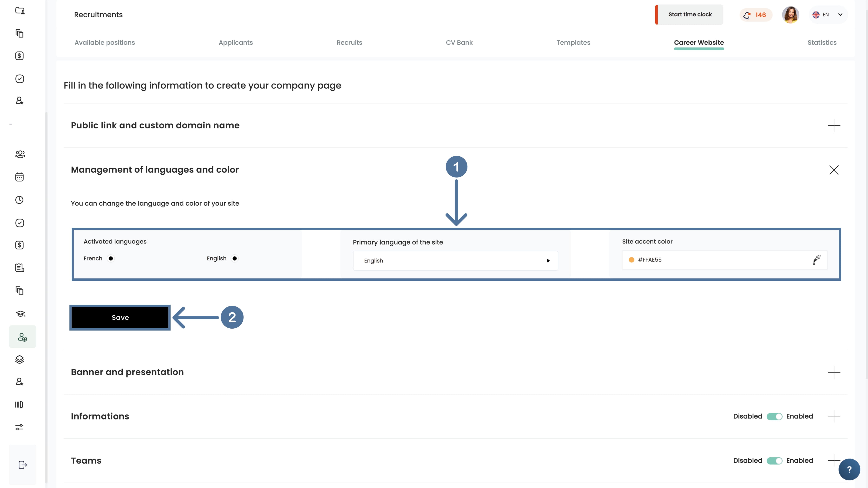
Task: Click the UK flag language icon
Action: (816, 15)
